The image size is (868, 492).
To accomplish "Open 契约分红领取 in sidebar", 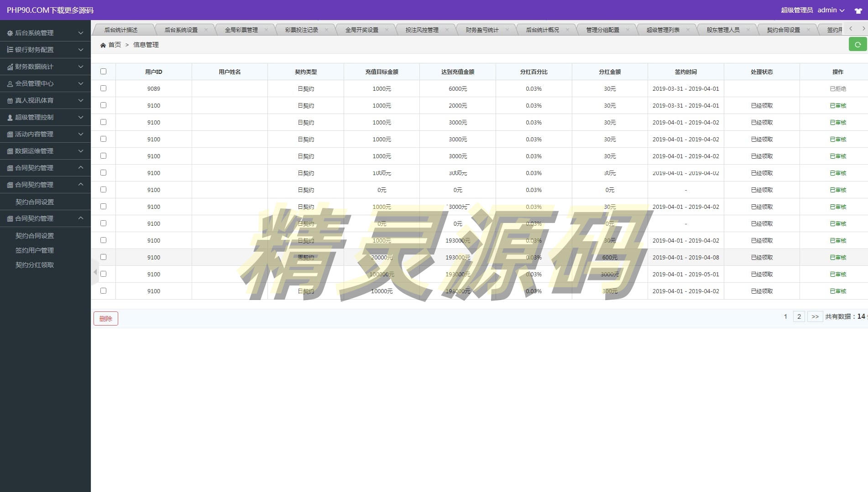I will 35,265.
